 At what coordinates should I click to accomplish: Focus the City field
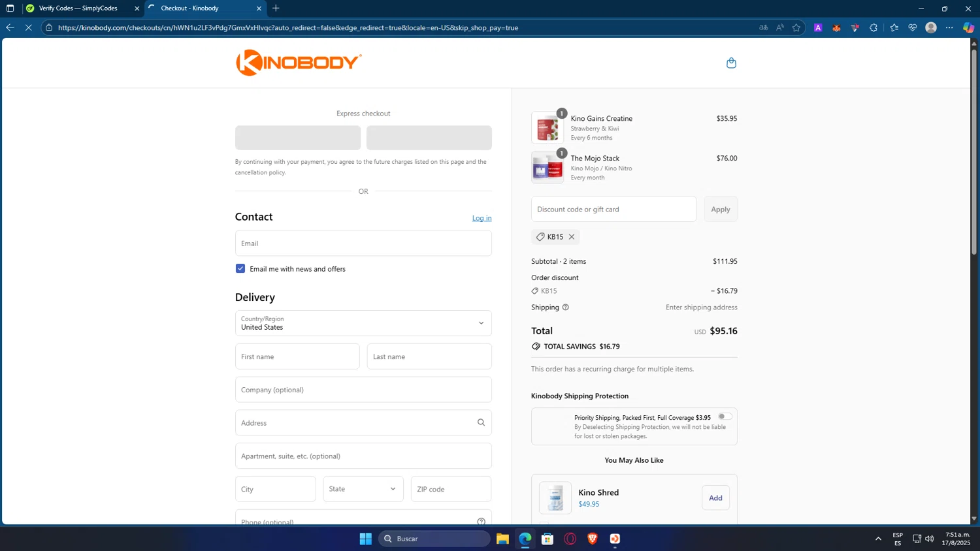coord(275,489)
